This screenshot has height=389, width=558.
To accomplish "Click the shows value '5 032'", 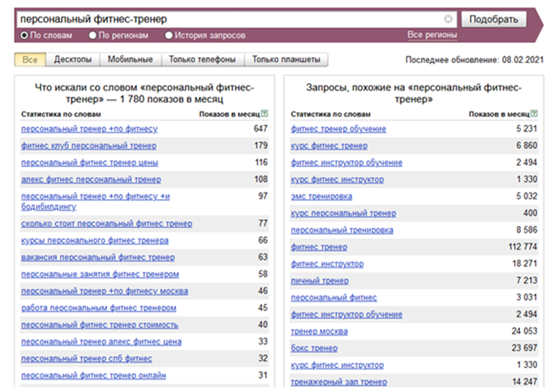I will pos(527,196).
